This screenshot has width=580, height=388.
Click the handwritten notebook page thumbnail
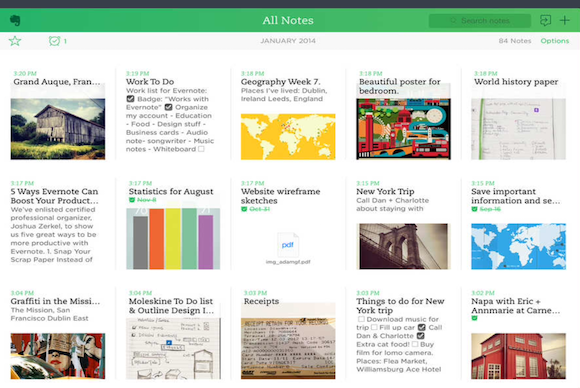[518, 129]
